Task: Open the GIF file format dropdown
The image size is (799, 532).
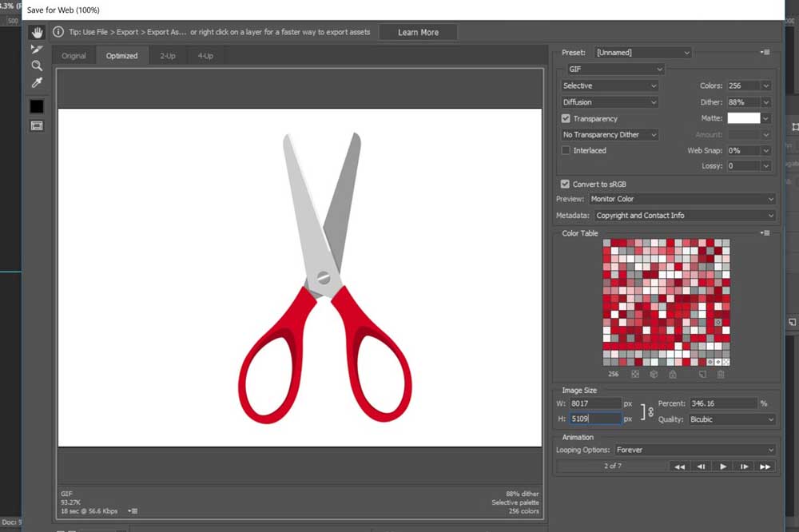Action: [615, 69]
